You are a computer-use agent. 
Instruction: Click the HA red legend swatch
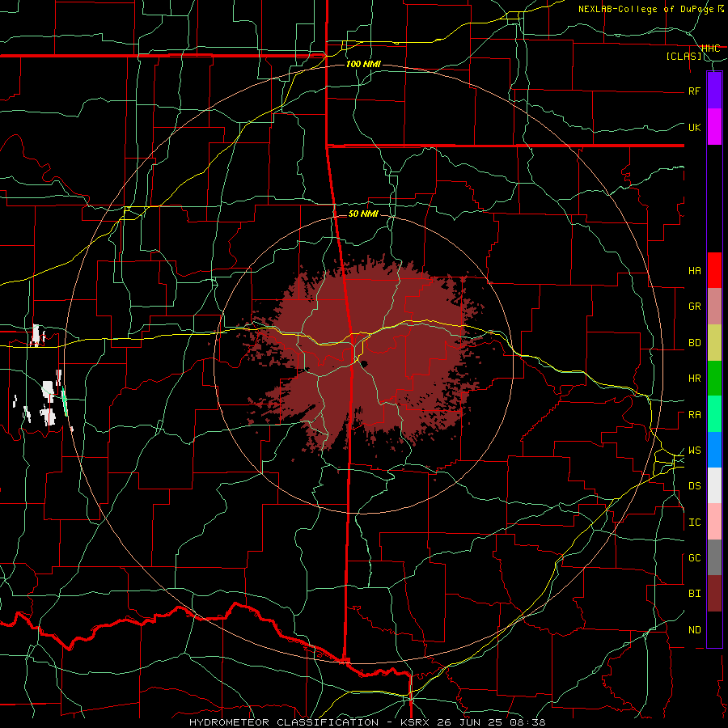pyautogui.click(x=714, y=270)
